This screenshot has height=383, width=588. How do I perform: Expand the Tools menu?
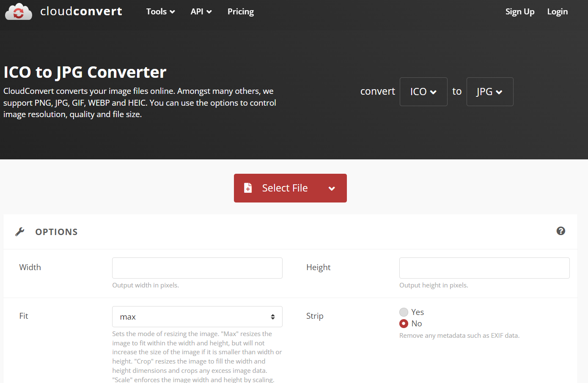pyautogui.click(x=161, y=11)
